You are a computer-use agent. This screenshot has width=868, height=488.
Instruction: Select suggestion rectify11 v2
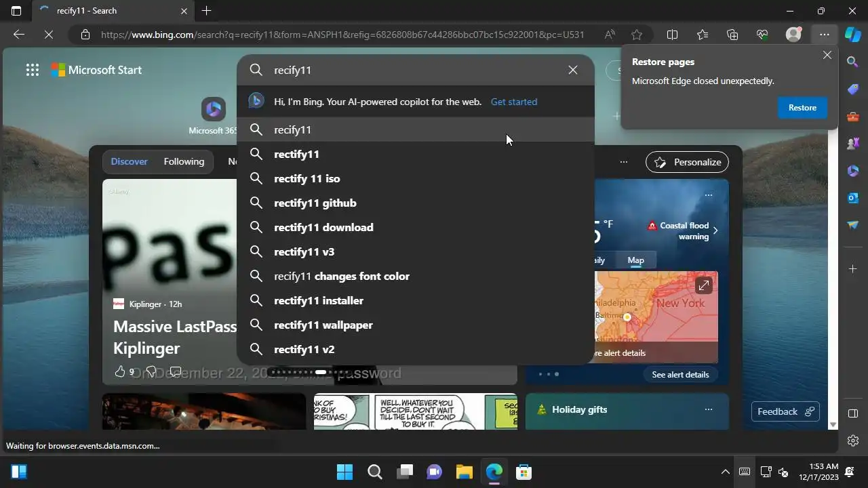(x=416, y=349)
